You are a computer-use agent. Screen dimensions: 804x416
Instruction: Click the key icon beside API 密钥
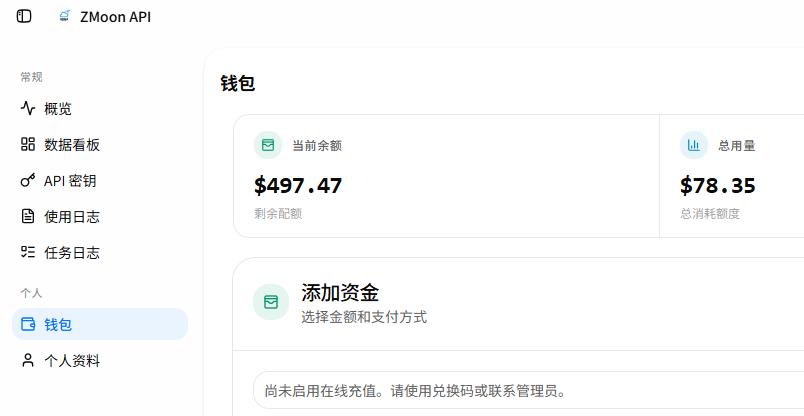28,180
